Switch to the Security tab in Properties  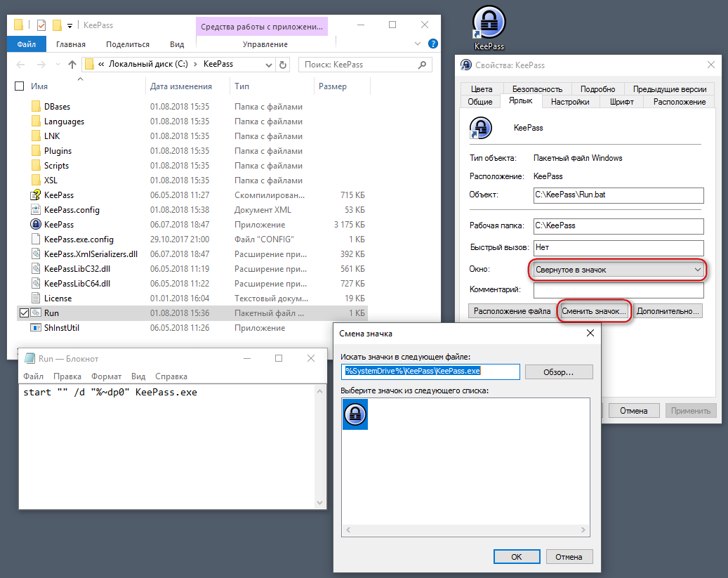pos(537,89)
